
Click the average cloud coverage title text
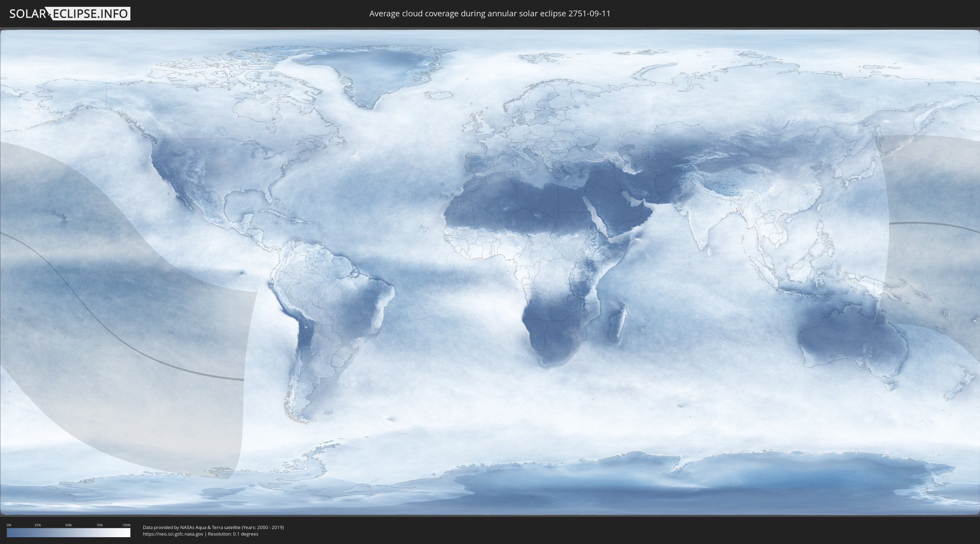pyautogui.click(x=490, y=14)
